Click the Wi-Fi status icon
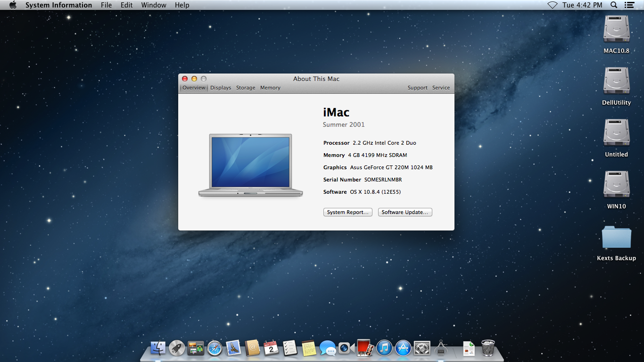 click(x=552, y=5)
